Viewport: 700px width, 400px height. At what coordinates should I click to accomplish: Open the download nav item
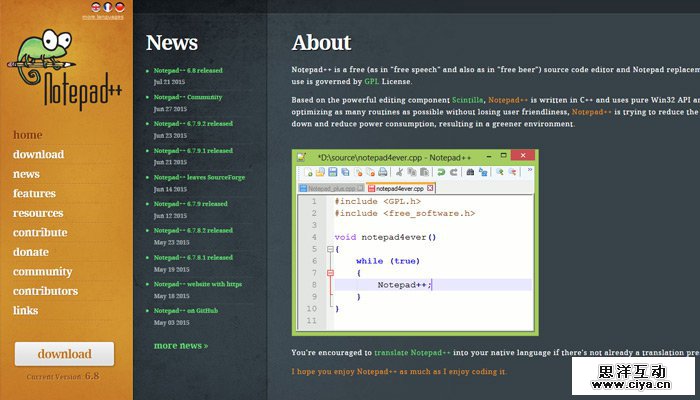(x=38, y=154)
